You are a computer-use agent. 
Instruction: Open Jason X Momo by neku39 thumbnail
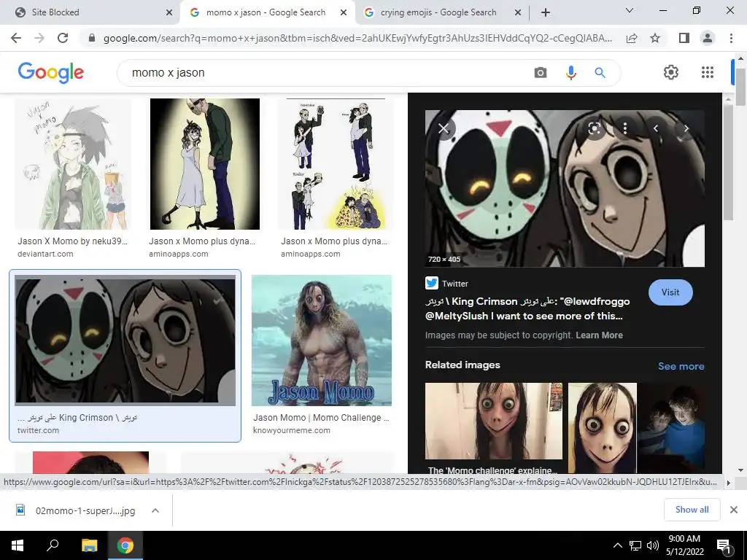(72, 164)
